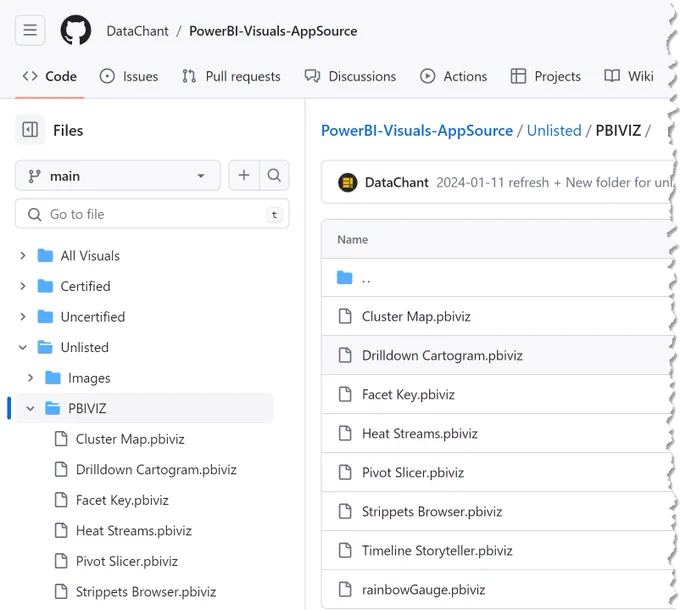Select Cluster Map.pbiviz in sidebar tree
The height and width of the screenshot is (610, 680).
point(130,439)
